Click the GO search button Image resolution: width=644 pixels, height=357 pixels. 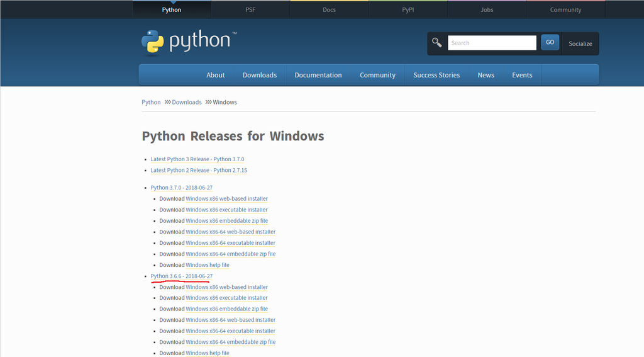(550, 42)
